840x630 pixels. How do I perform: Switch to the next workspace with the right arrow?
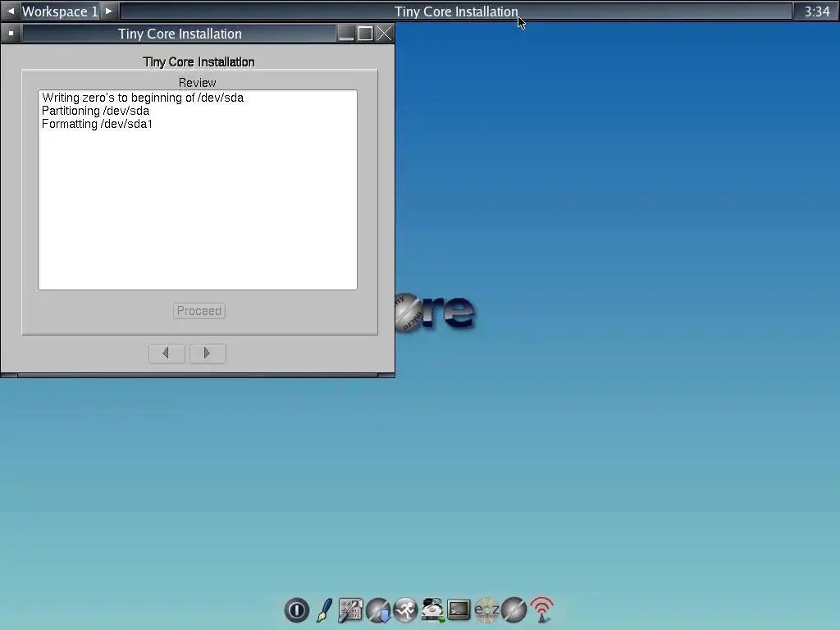point(109,11)
